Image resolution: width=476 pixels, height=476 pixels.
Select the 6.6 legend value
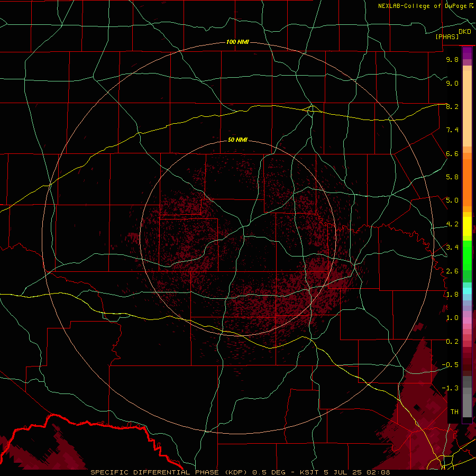click(x=452, y=153)
